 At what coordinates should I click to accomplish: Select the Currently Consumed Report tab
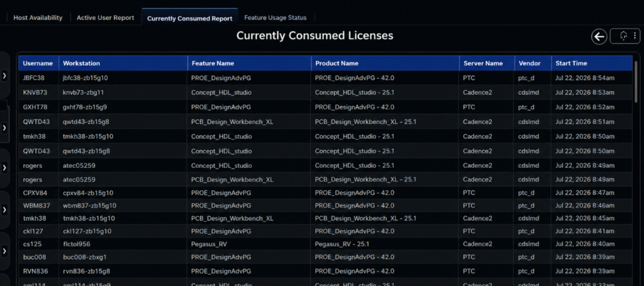point(190,18)
